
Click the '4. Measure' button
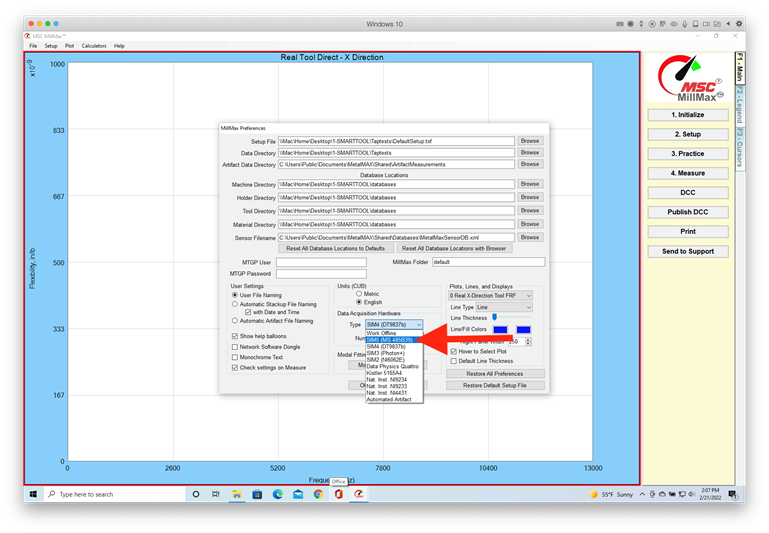(x=688, y=173)
